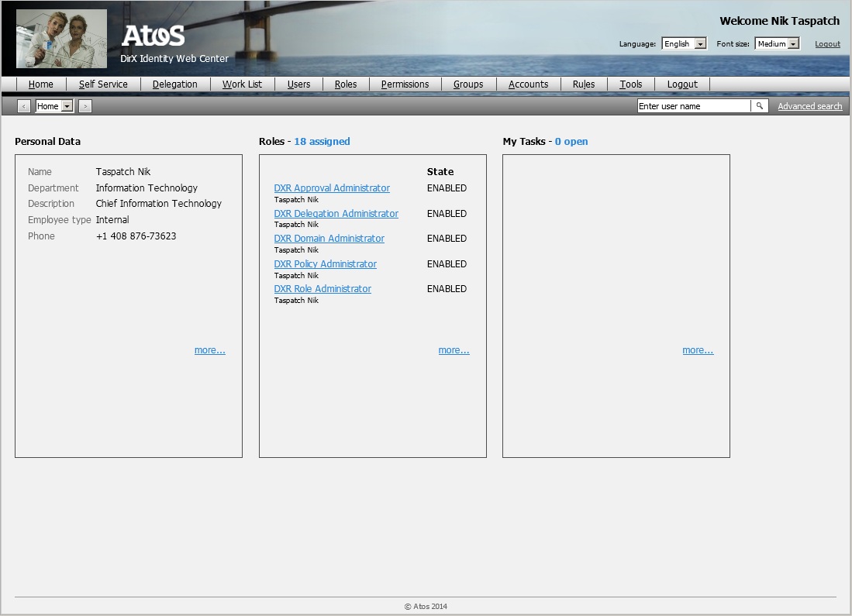
Task: Click the forward breadcrumb arrow
Action: click(x=85, y=105)
